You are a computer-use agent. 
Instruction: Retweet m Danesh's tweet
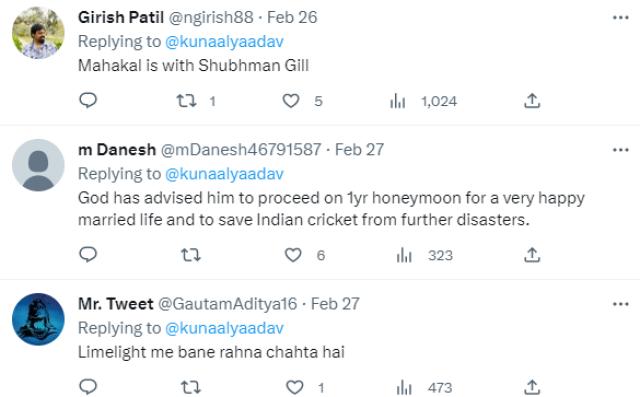[x=191, y=255]
